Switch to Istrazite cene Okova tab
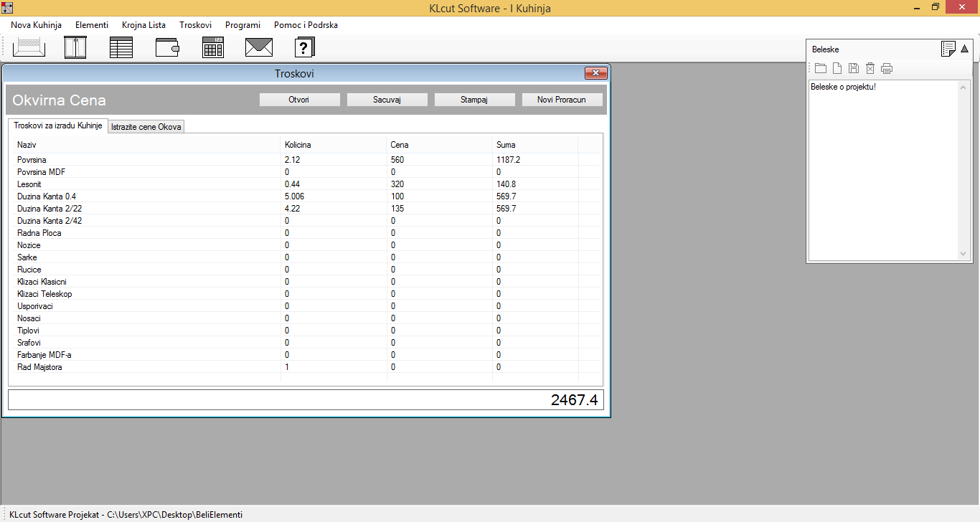The height and width of the screenshot is (522, 980). 146,127
